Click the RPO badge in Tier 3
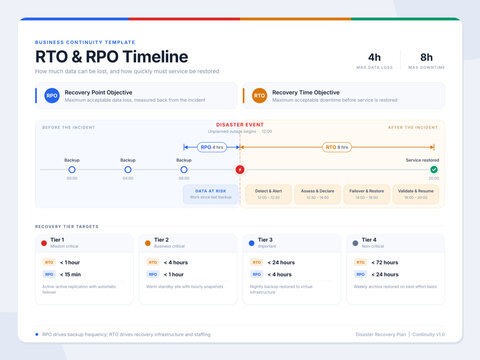Screen dimensions: 480x360 click(257, 274)
